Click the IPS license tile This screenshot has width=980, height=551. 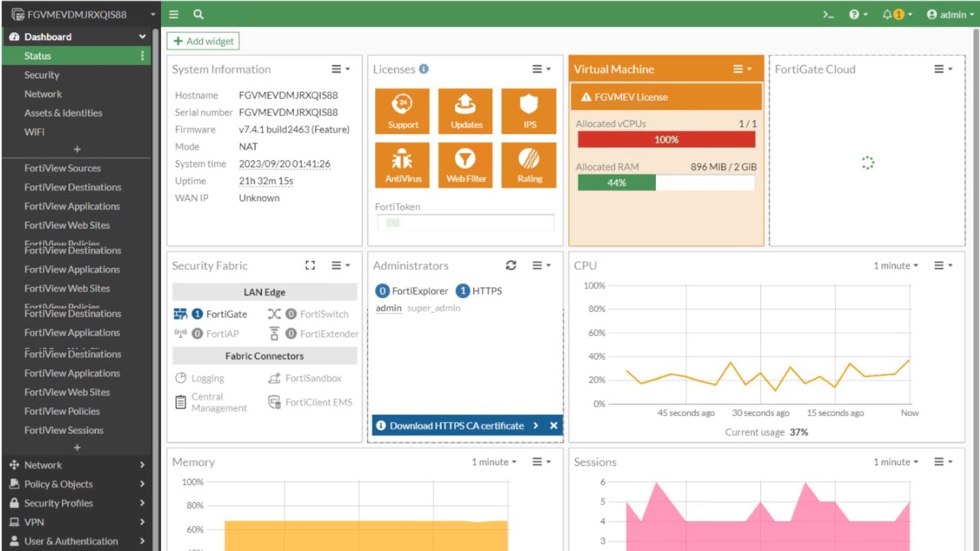coord(529,111)
